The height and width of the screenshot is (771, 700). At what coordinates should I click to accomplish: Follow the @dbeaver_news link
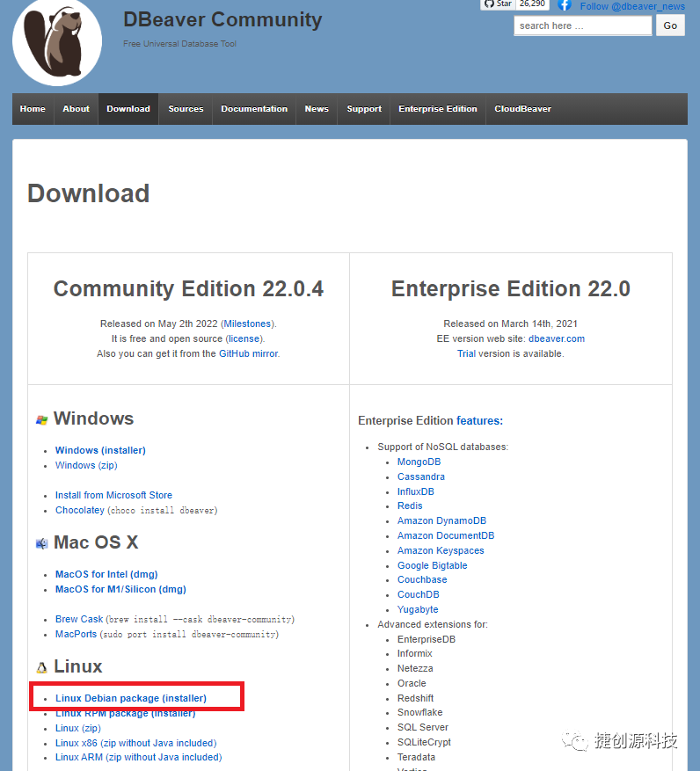coord(632,6)
